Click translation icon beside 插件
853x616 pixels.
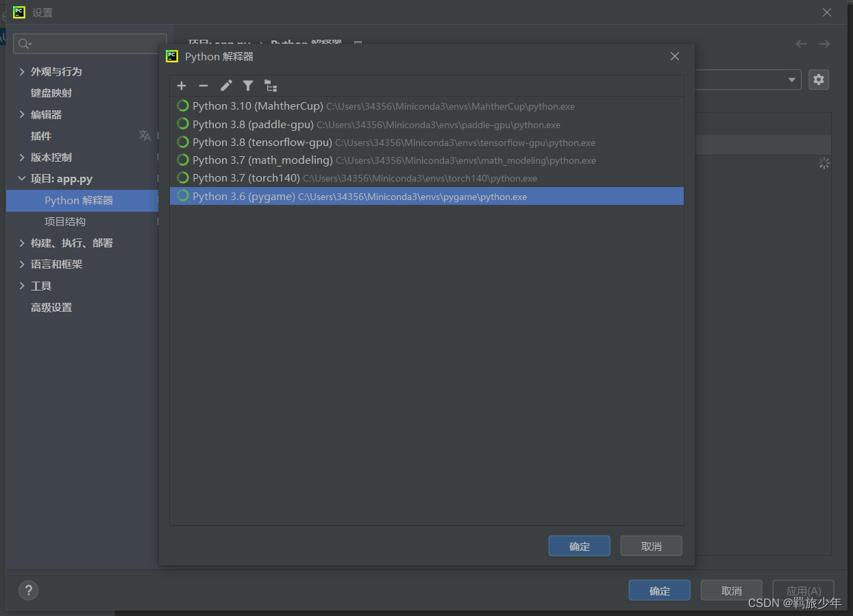click(x=145, y=136)
